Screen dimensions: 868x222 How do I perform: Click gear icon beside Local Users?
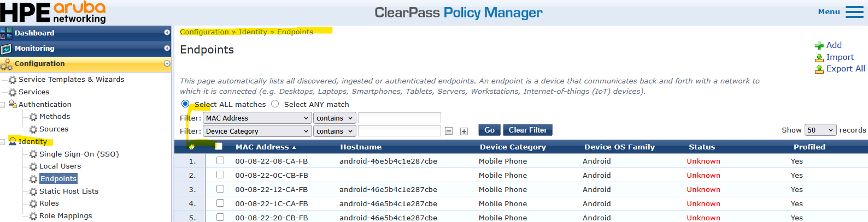coord(33,166)
